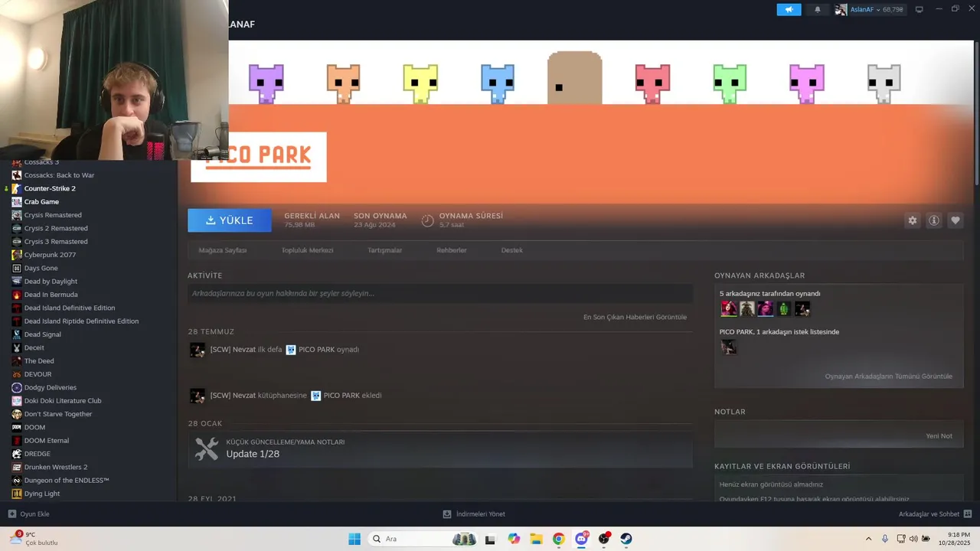Click the Dying Light game icon

click(17, 494)
